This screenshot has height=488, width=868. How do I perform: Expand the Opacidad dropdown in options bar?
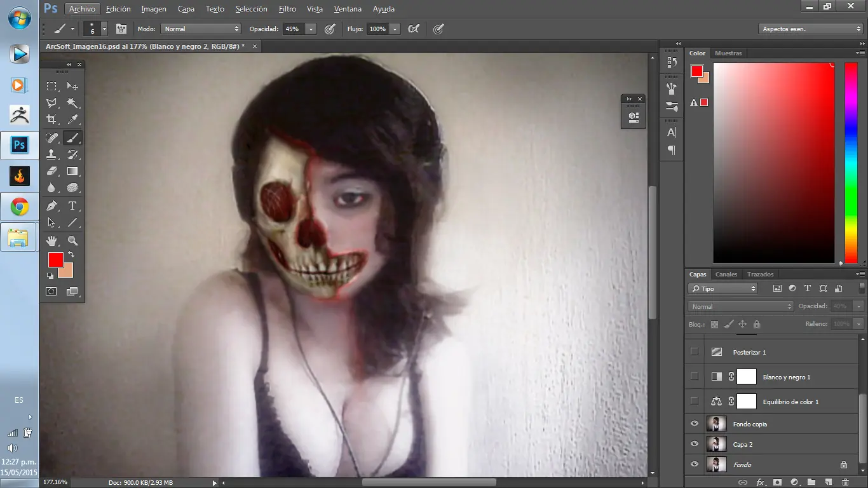(311, 29)
